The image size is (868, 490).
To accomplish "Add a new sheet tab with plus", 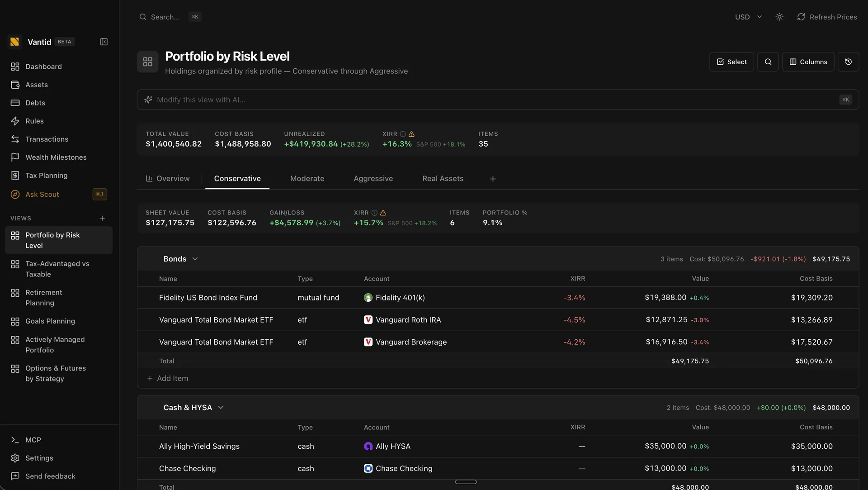I will coord(493,179).
